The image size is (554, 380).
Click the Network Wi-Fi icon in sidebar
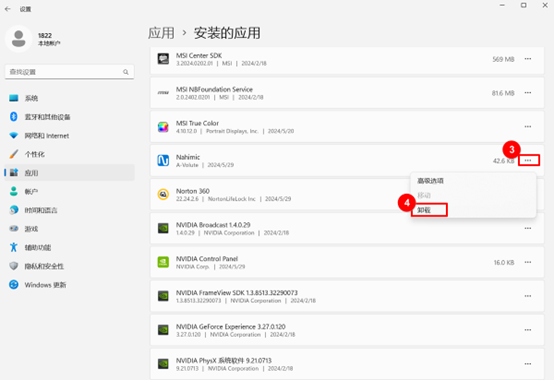click(13, 136)
